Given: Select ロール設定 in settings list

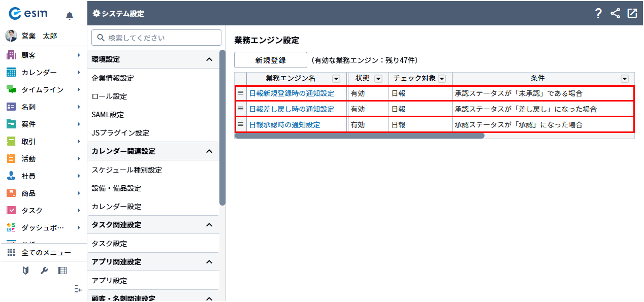Looking at the screenshot, I should point(109,96).
